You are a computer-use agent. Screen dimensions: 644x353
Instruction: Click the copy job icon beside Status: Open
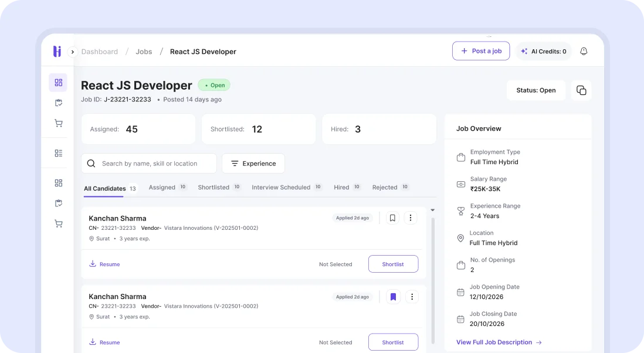581,90
